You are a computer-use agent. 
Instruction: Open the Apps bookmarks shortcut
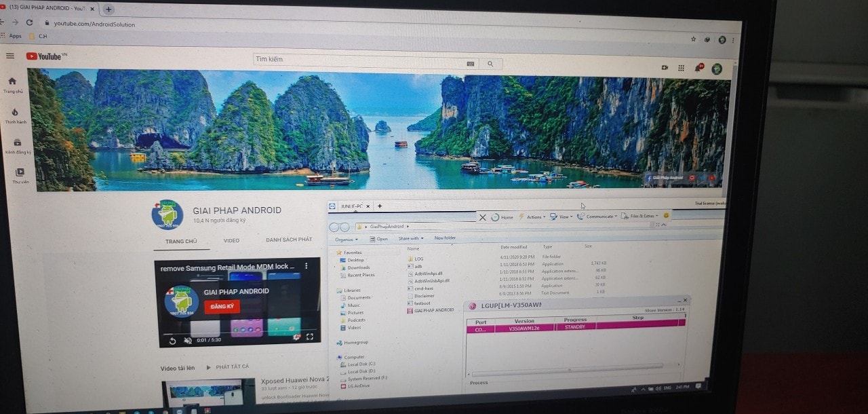coord(12,36)
